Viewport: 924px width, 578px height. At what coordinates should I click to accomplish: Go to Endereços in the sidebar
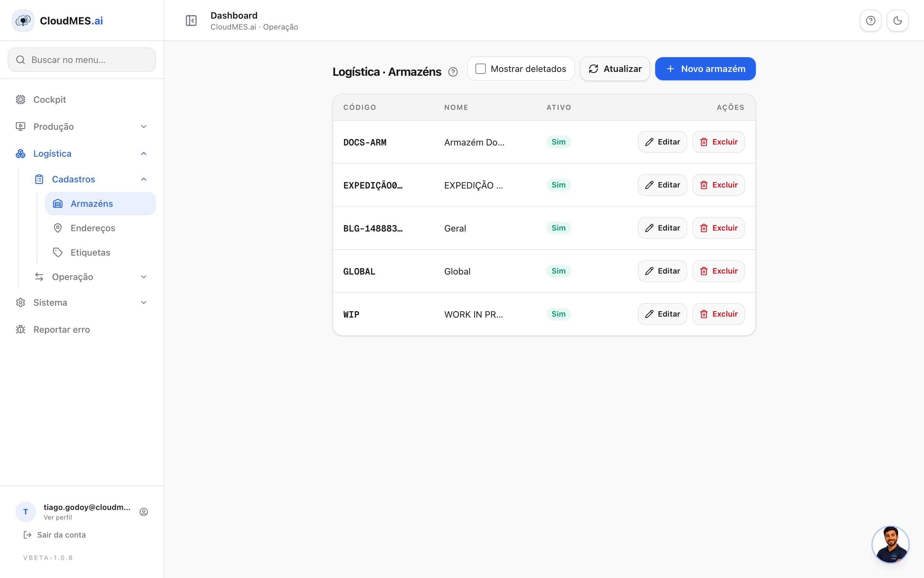[x=100, y=228]
